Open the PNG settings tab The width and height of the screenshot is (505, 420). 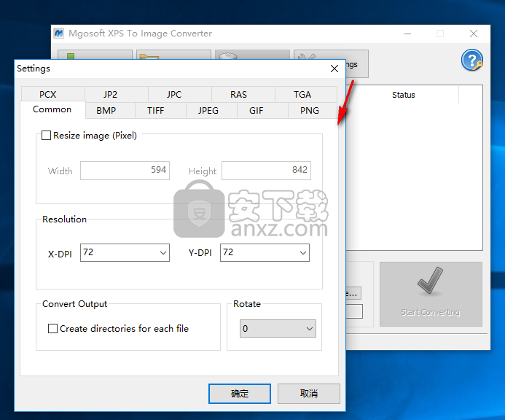click(313, 111)
